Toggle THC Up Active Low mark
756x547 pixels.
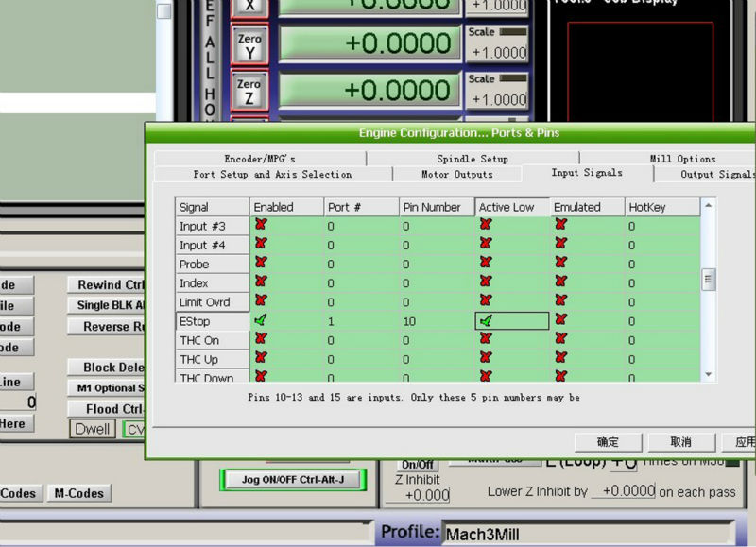(486, 358)
